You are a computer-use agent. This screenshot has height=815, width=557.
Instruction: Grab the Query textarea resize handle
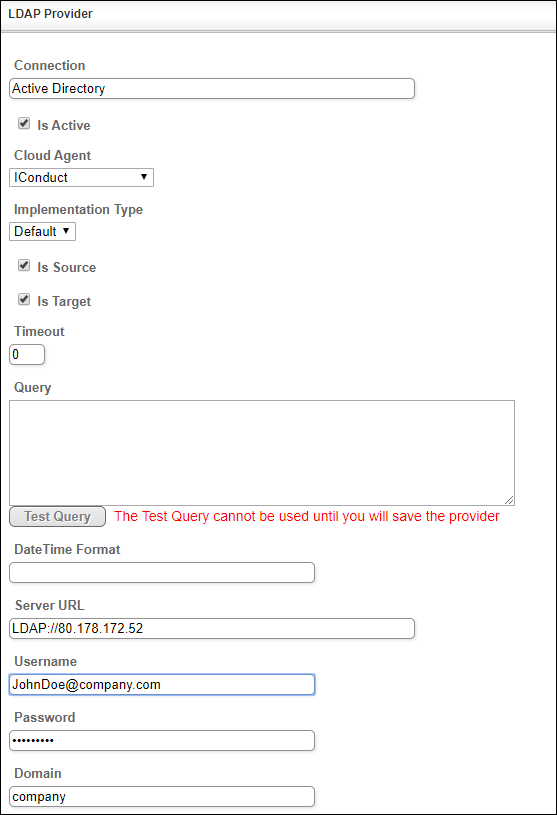[509, 500]
